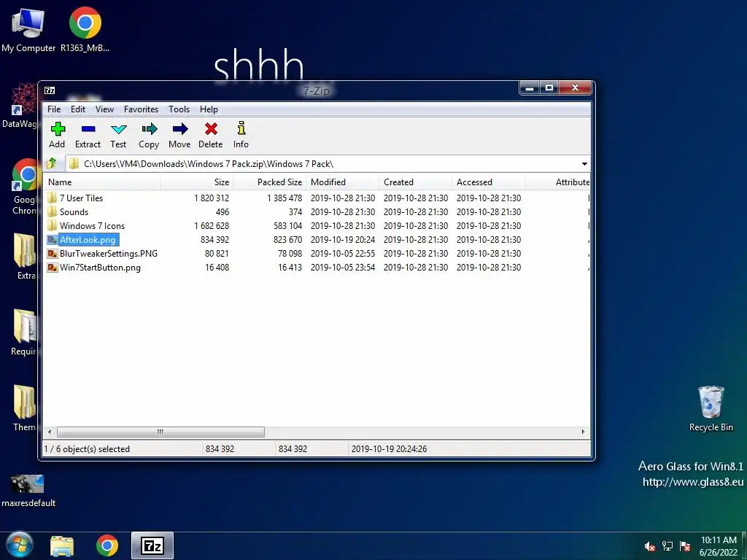Click the Windows 7 Icons folder icon
This screenshot has height=560, width=747.
coord(53,225)
